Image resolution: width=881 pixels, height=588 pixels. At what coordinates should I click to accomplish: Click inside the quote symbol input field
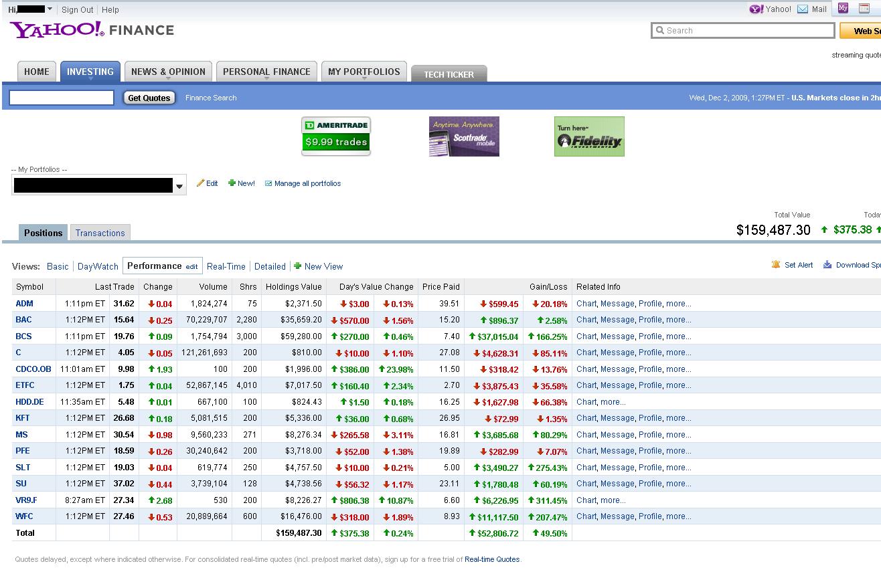[x=61, y=98]
